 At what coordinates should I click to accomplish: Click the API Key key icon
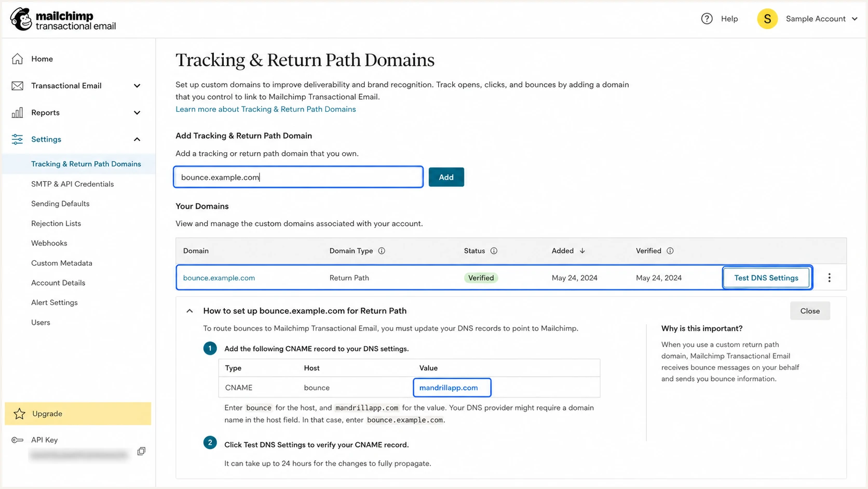tap(17, 440)
